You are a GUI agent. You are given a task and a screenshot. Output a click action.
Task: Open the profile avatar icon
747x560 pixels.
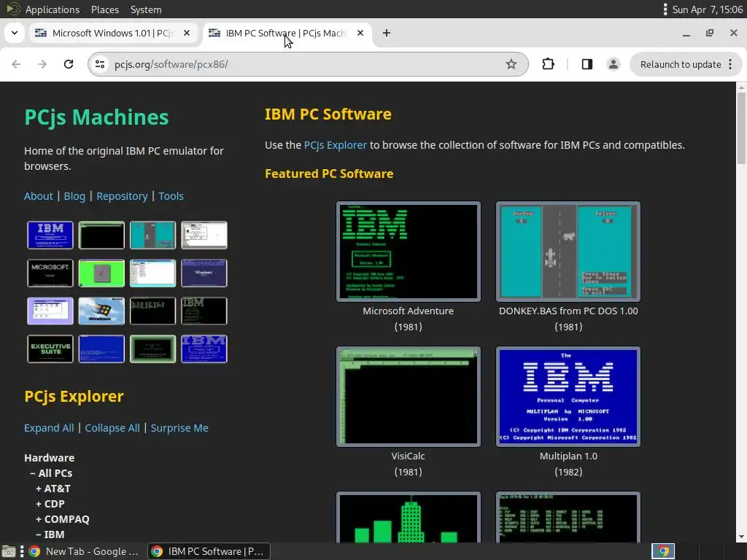[613, 64]
